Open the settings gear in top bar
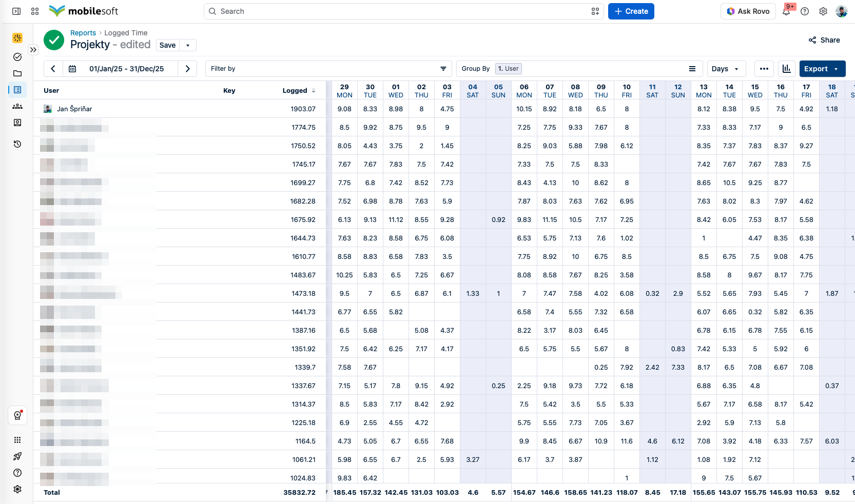Image resolution: width=855 pixels, height=504 pixels. point(823,11)
